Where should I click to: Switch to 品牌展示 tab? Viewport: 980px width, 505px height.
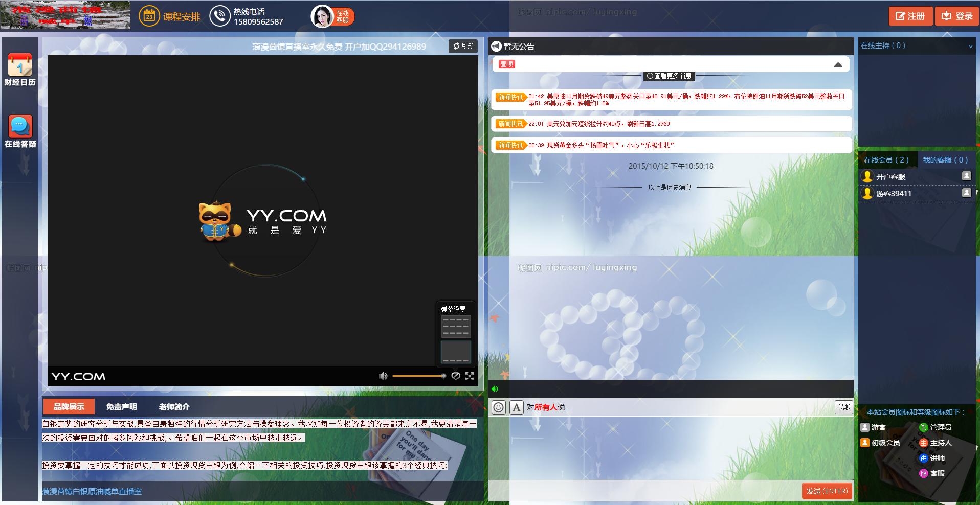pyautogui.click(x=69, y=407)
